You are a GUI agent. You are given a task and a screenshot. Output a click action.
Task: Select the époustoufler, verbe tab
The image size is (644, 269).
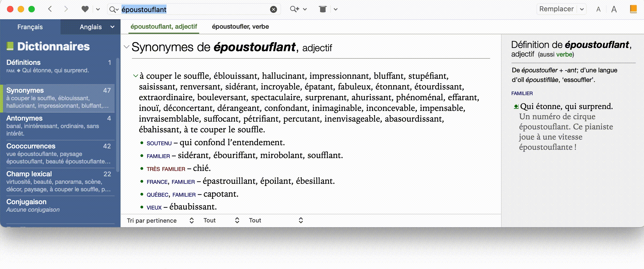point(240,27)
